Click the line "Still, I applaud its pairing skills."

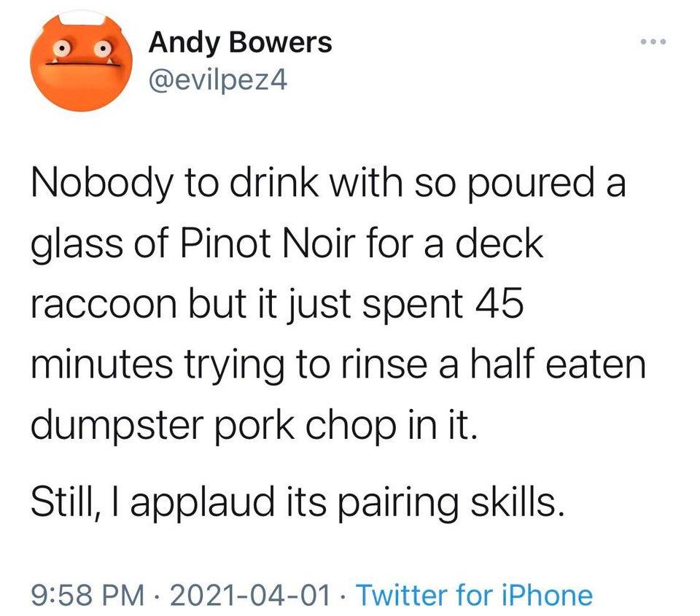tap(297, 502)
